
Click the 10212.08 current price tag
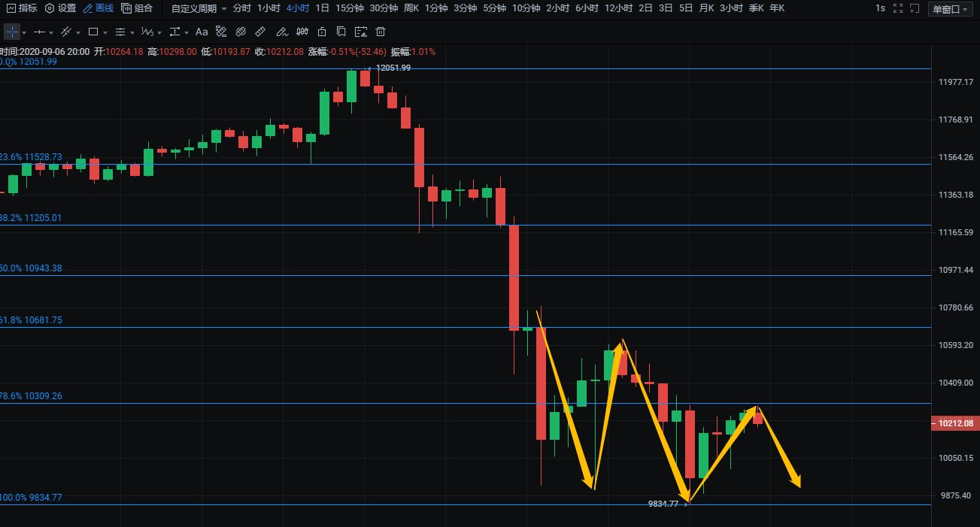[x=954, y=423]
